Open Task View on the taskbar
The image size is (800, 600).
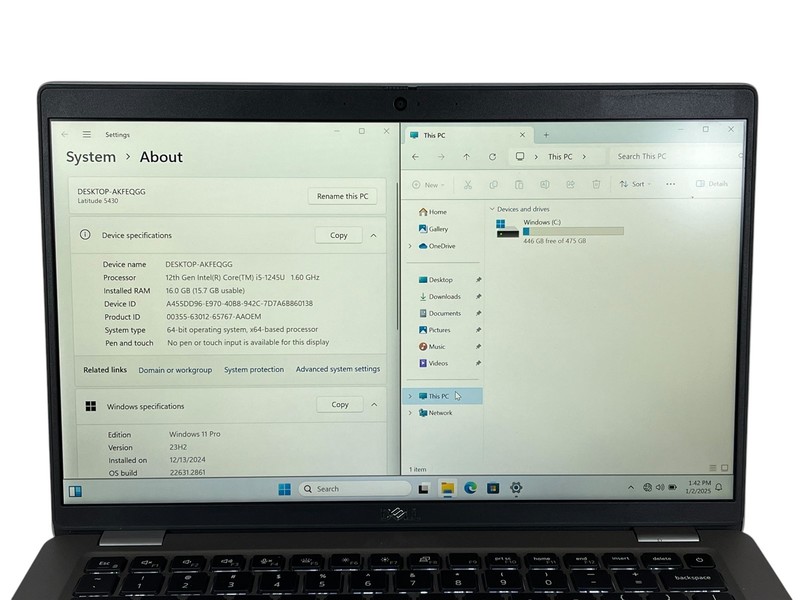click(x=423, y=489)
